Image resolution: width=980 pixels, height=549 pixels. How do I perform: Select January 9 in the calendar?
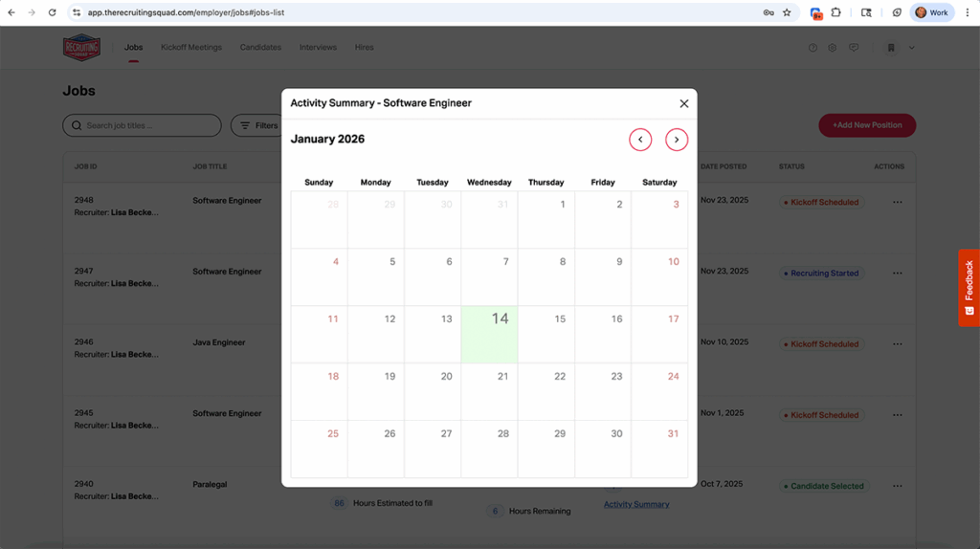(603, 277)
